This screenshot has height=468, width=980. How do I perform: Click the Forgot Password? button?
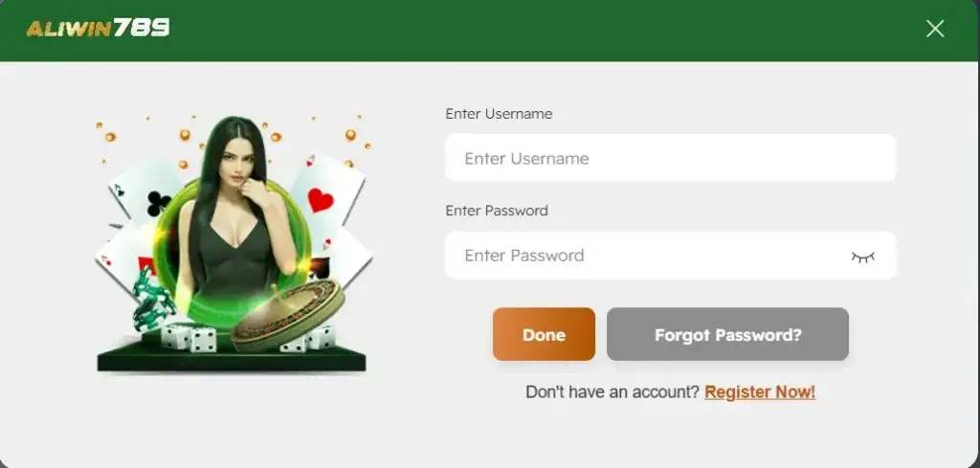click(x=727, y=334)
